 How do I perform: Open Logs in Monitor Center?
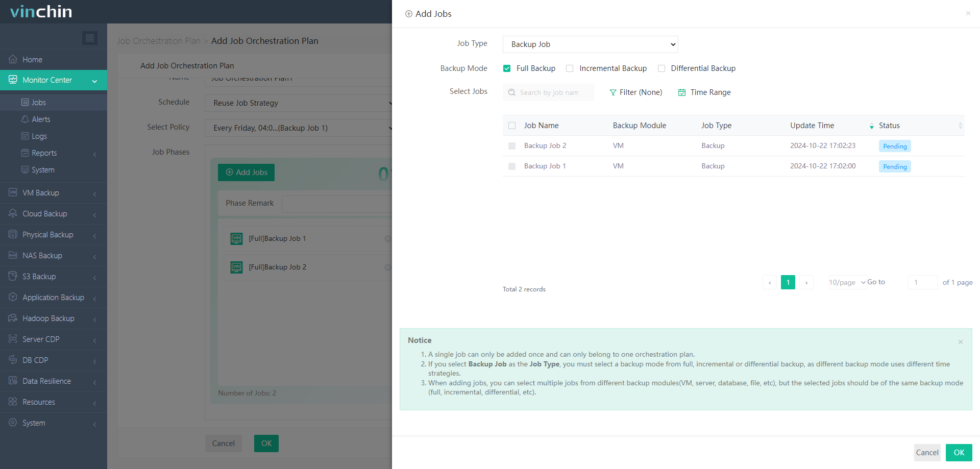coord(39,136)
